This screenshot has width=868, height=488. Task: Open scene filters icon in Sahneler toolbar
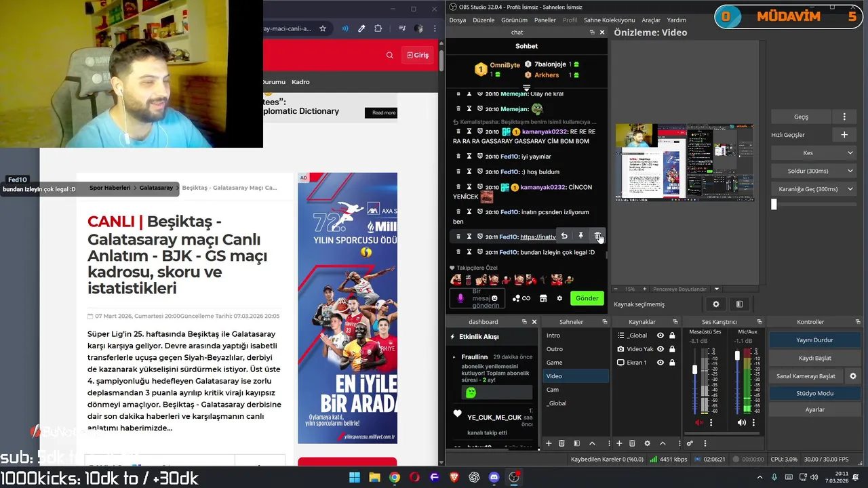(x=576, y=443)
